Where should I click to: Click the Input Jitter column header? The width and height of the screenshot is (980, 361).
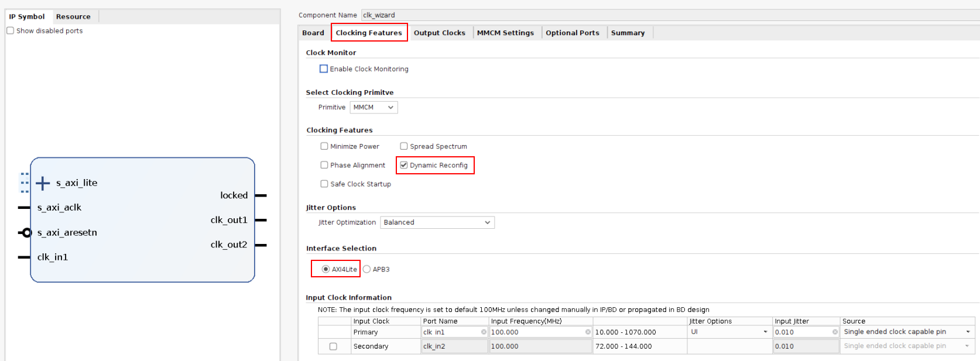806,321
